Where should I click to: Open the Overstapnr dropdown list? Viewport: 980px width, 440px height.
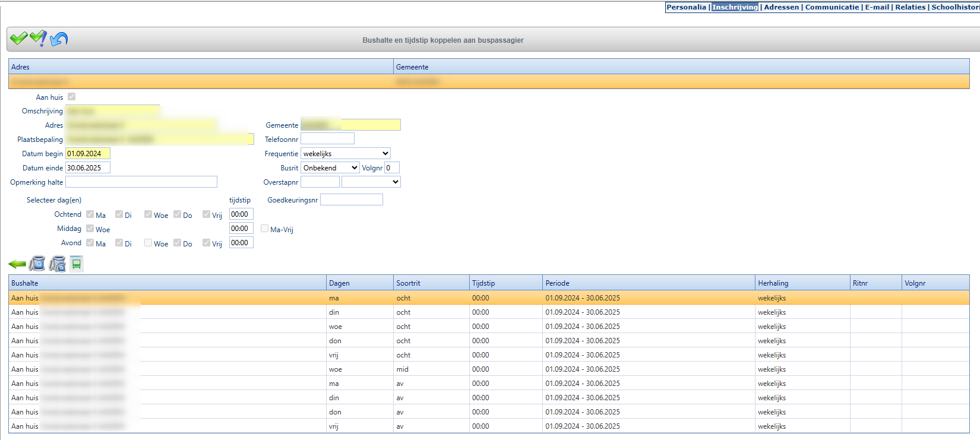(x=371, y=182)
